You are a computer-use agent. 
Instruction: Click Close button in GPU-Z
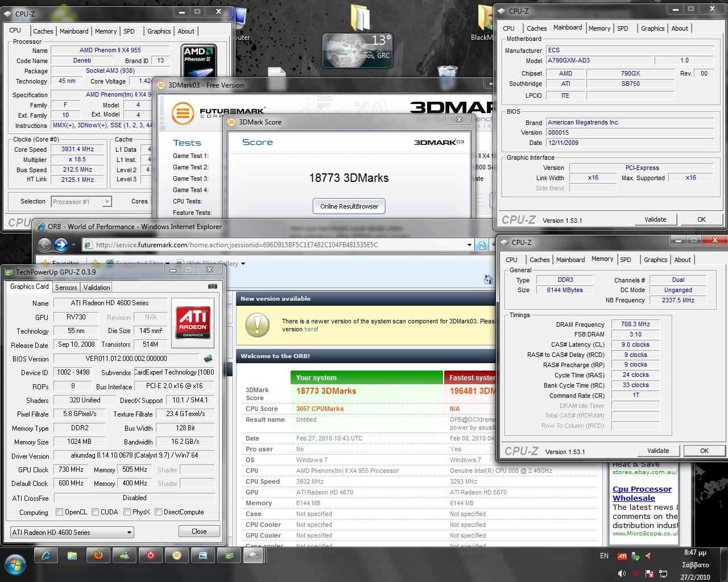point(199,531)
